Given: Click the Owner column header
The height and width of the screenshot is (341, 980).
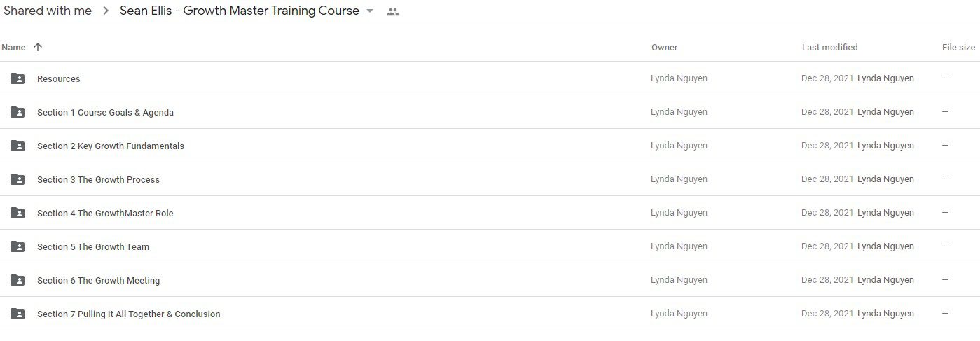Looking at the screenshot, I should [664, 48].
